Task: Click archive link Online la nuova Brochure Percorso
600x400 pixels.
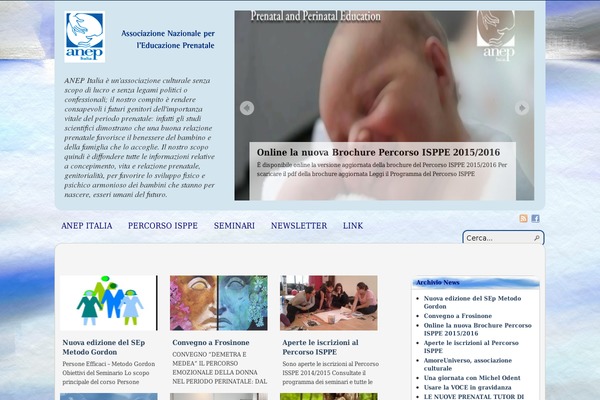Action: [x=478, y=329]
